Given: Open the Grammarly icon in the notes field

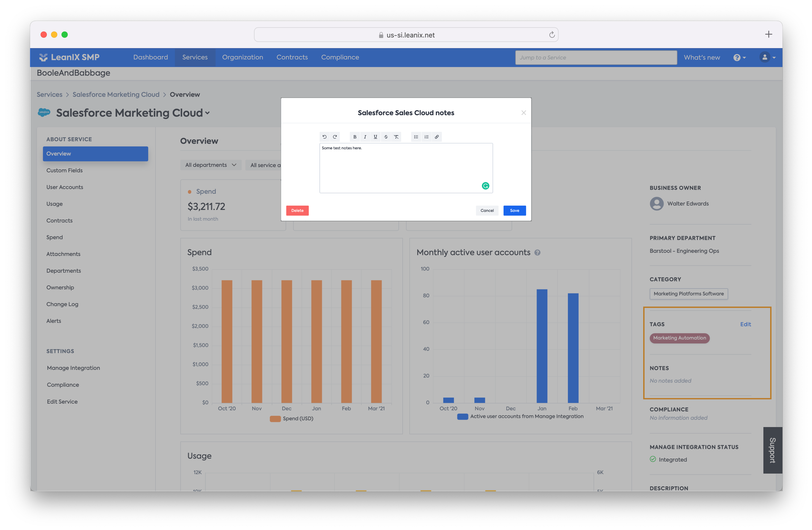Looking at the screenshot, I should [x=485, y=186].
